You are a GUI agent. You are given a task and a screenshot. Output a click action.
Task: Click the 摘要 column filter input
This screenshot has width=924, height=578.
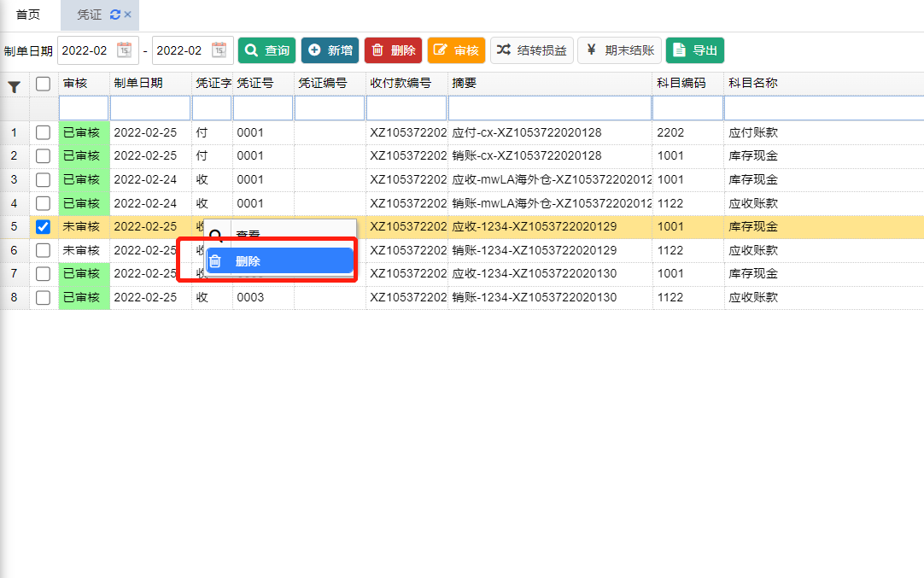tap(549, 108)
